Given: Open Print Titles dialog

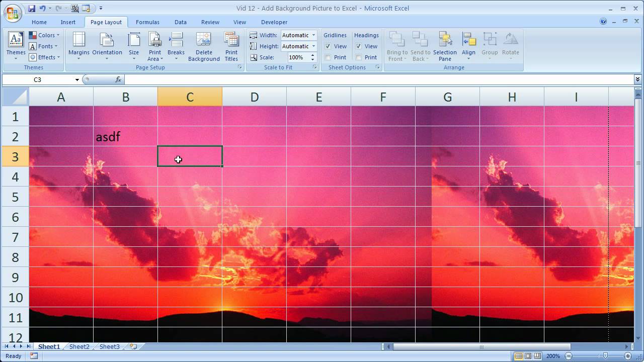Looking at the screenshot, I should point(231,46).
